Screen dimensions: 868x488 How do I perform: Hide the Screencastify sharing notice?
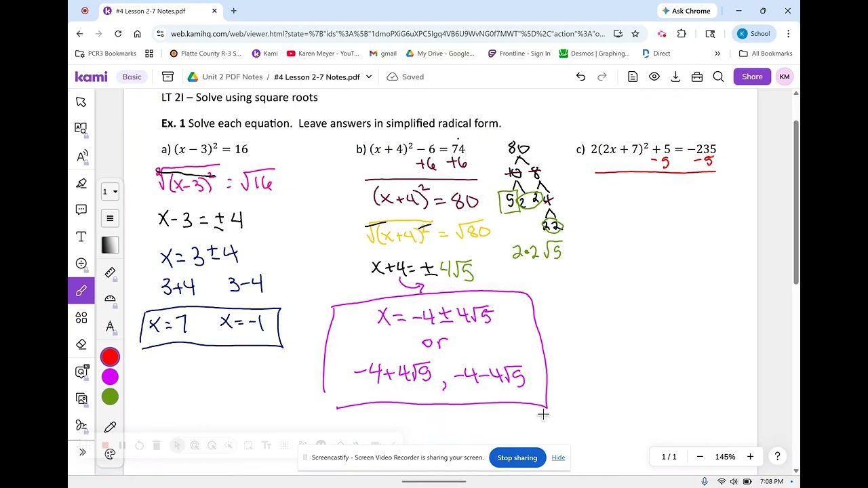tap(558, 457)
